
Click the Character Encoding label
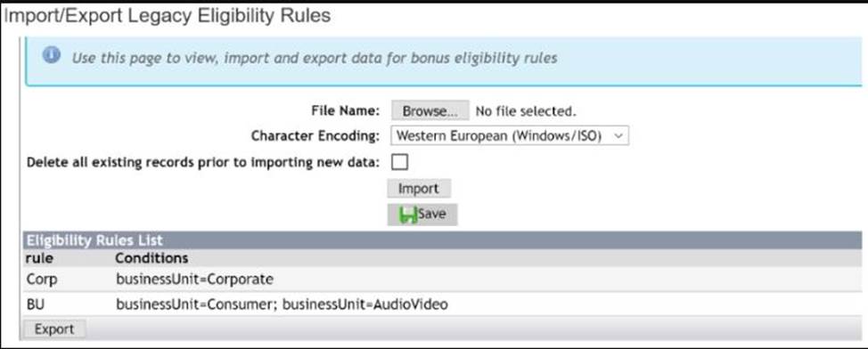[315, 135]
